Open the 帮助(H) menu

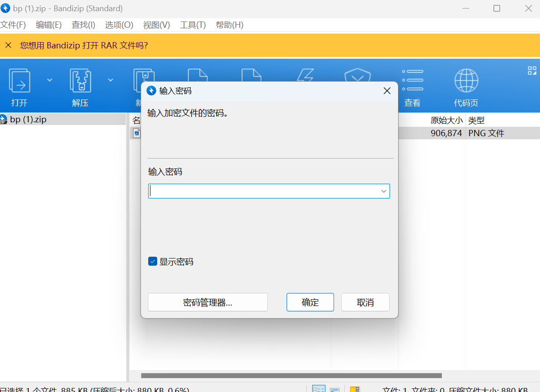pos(229,25)
